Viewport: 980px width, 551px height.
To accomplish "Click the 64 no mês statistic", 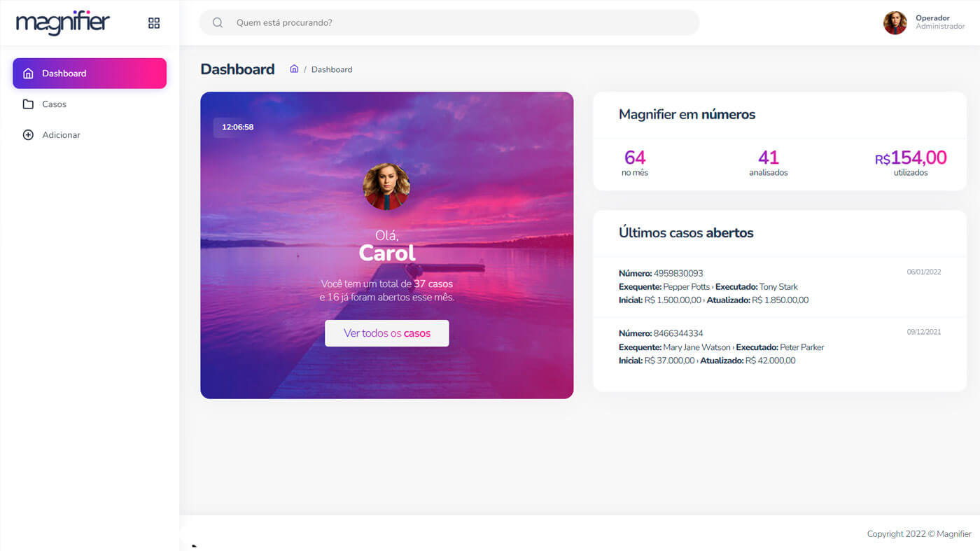I will tap(635, 162).
